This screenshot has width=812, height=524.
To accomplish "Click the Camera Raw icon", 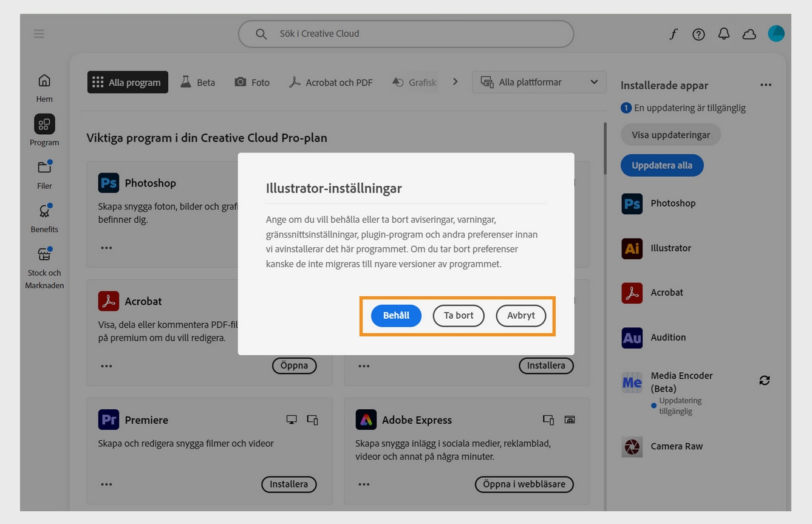I will pyautogui.click(x=632, y=447).
